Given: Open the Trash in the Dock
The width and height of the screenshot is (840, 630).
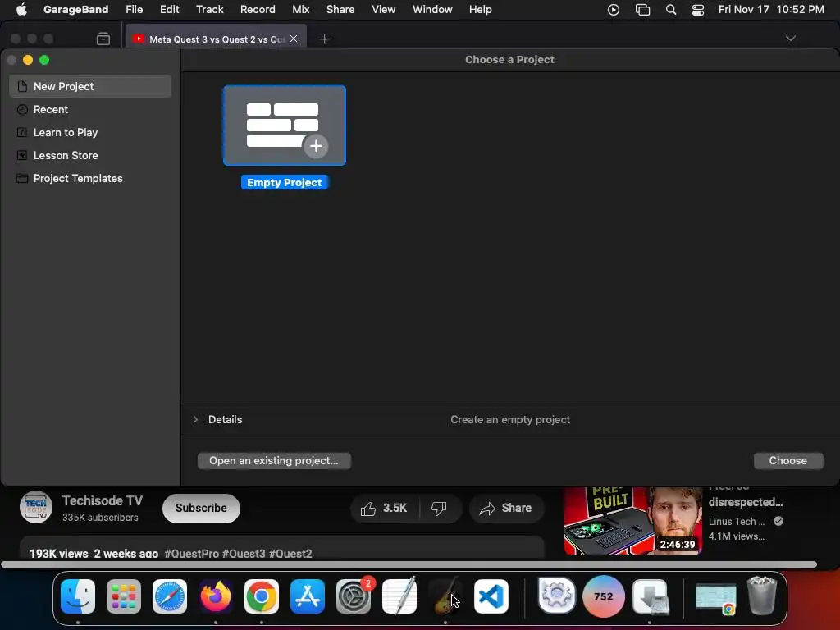Looking at the screenshot, I should click(762, 596).
